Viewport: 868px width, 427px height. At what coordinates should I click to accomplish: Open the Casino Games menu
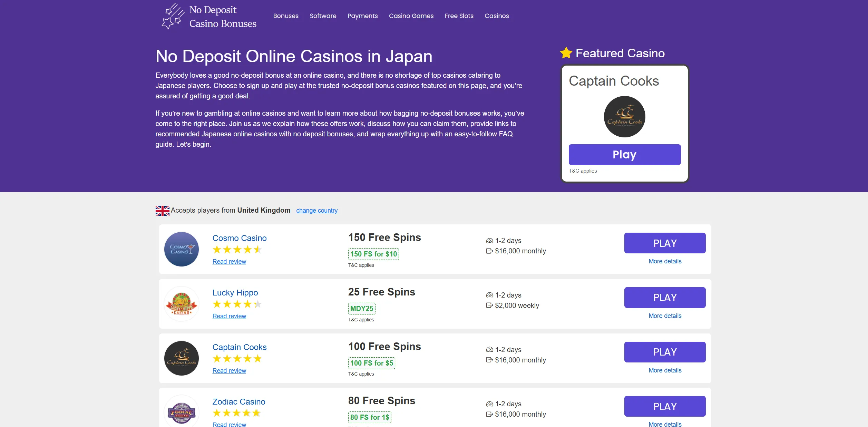[x=411, y=16]
